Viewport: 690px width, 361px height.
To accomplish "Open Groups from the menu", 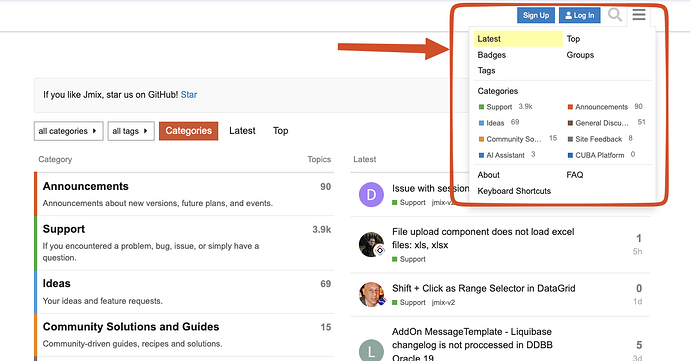I will click(580, 55).
